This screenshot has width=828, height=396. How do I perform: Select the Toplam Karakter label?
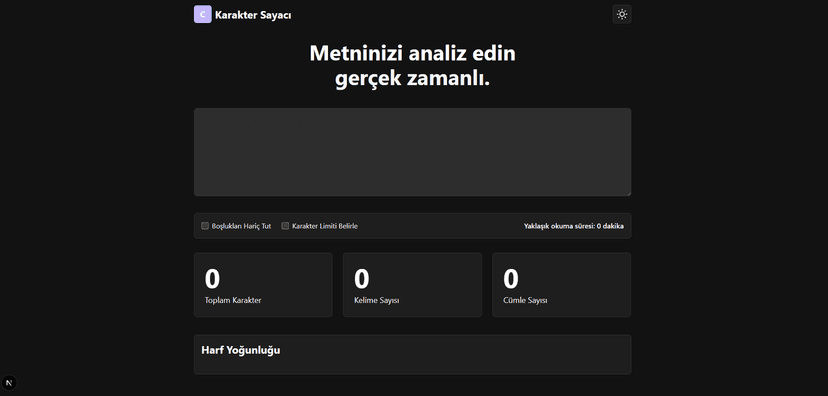pyautogui.click(x=233, y=300)
